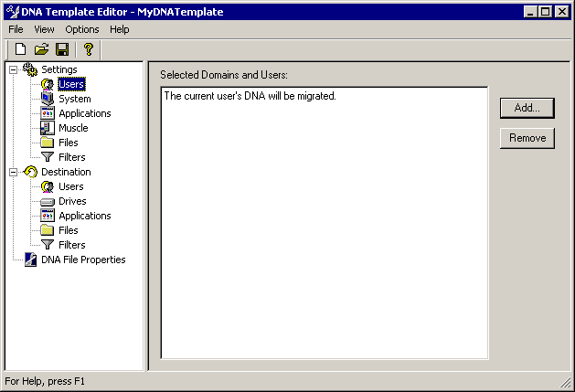575x392 pixels.
Task: Click the computer icon beside System
Action: 48,99
